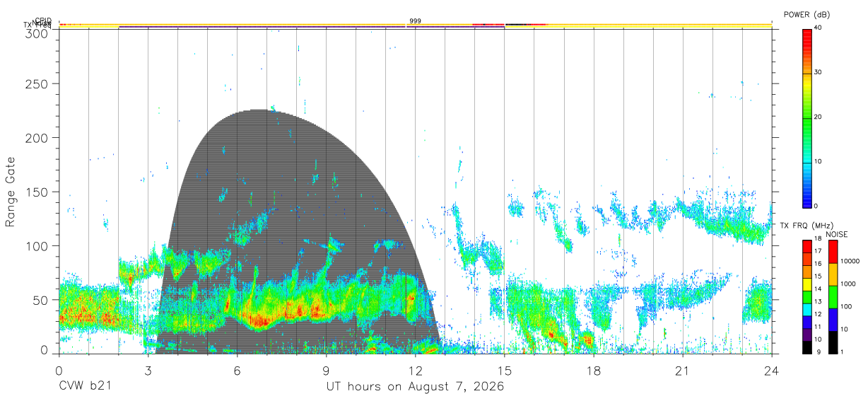The image size is (868, 401).
Task: Click the '14' TX frequency scale label
Action: pos(818,289)
